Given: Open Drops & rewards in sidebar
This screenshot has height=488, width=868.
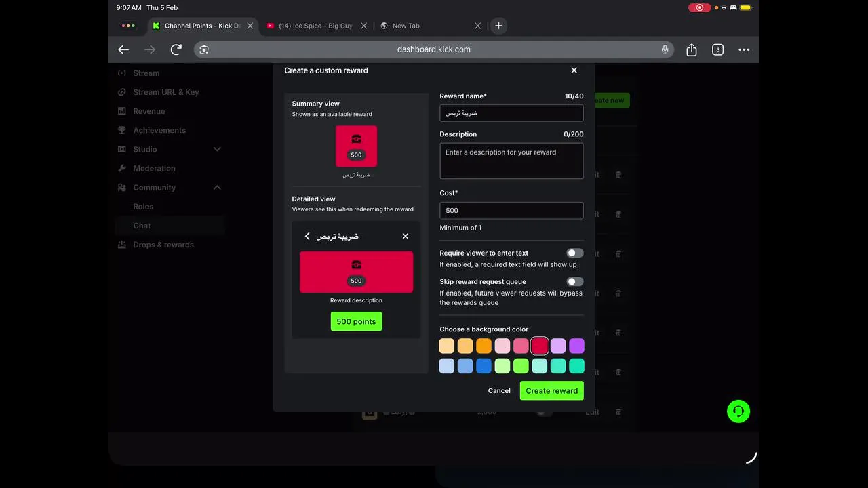Looking at the screenshot, I should point(163,245).
